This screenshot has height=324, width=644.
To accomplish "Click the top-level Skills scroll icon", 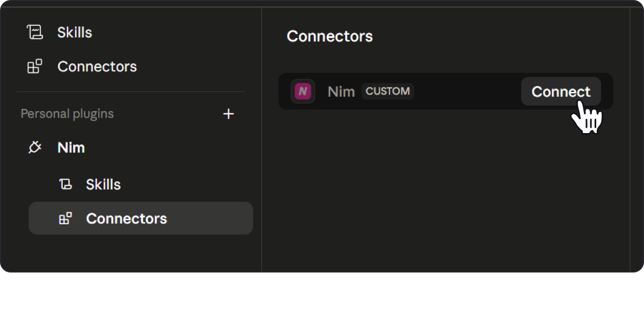I will pyautogui.click(x=35, y=32).
